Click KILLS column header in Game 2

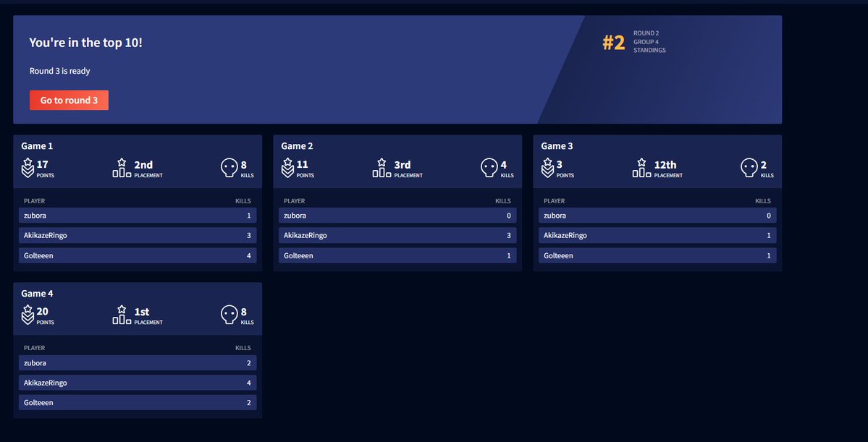(x=503, y=201)
